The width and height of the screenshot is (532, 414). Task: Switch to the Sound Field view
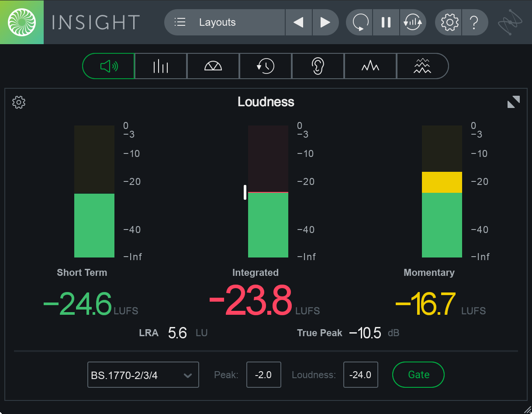point(213,66)
